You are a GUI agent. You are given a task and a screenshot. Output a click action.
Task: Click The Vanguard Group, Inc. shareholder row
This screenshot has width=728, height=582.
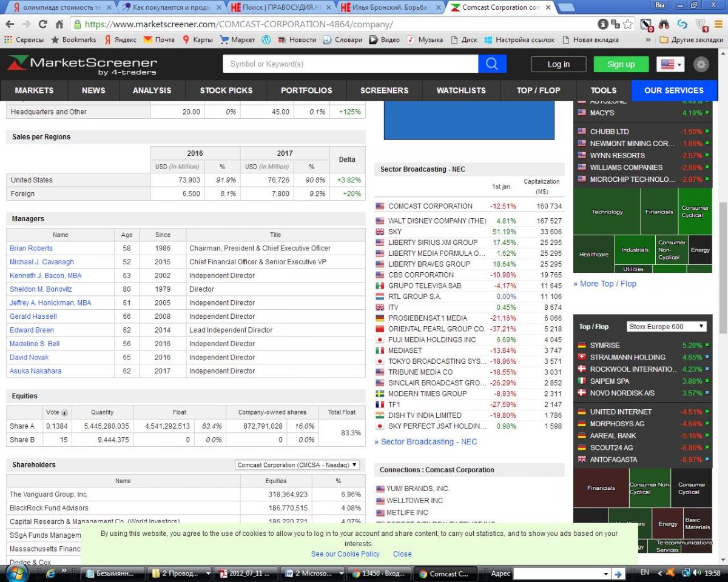click(x=186, y=494)
